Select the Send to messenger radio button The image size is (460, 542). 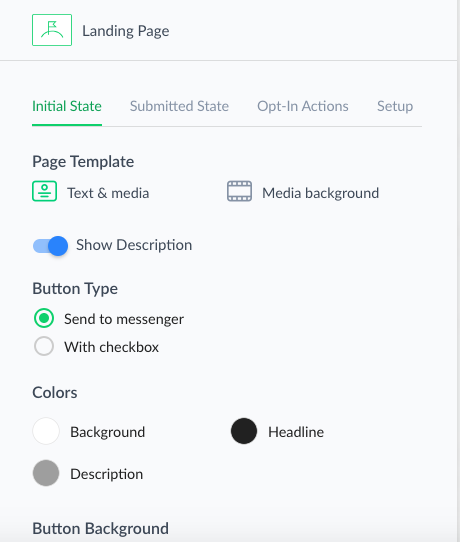pyautogui.click(x=44, y=318)
